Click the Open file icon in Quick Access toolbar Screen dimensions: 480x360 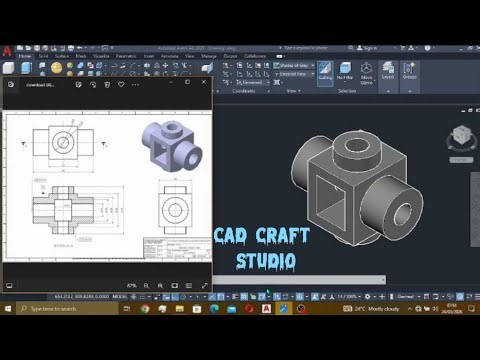click(x=28, y=48)
